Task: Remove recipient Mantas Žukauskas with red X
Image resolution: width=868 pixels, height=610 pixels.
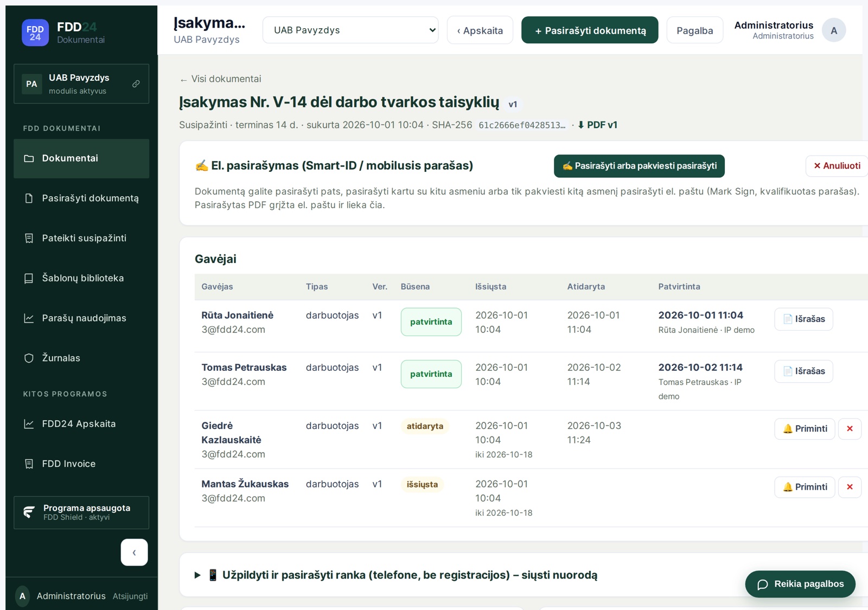Action: click(850, 487)
